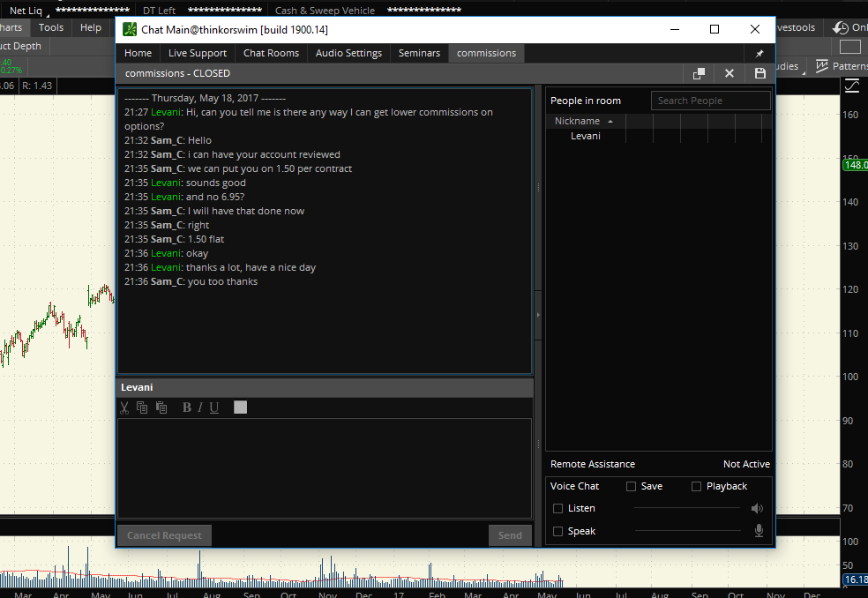The image size is (868, 598).
Task: Save the commissions chat with floppy icon
Action: [x=759, y=74]
